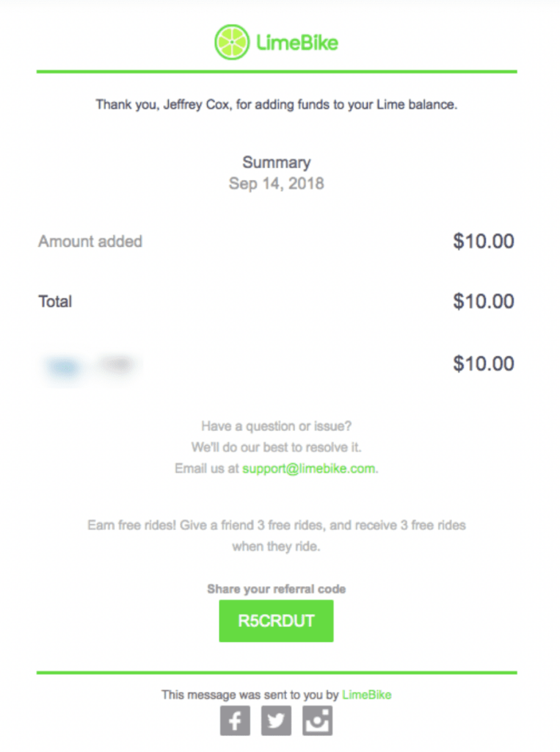Click the R5CRDUT referral code button

click(x=276, y=621)
